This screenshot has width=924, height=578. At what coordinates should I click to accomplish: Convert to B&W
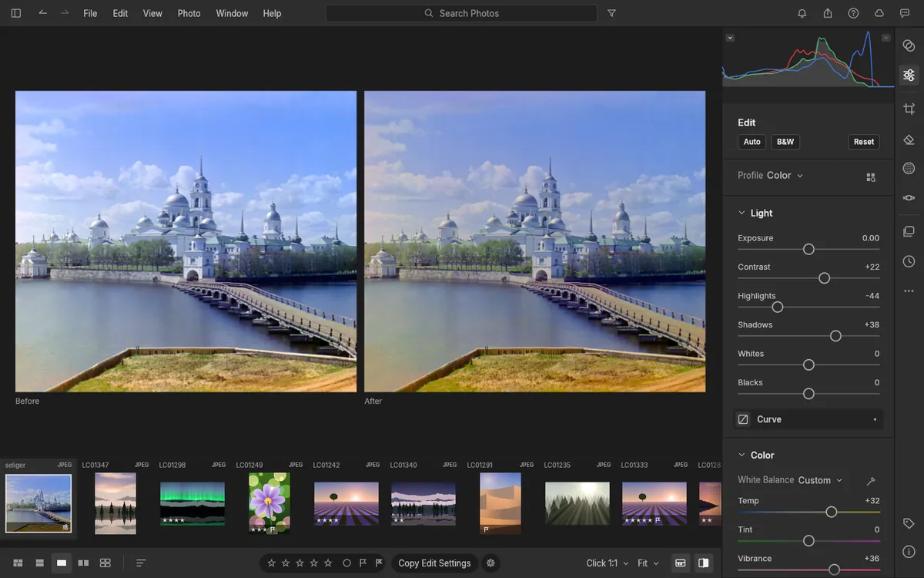tap(785, 142)
